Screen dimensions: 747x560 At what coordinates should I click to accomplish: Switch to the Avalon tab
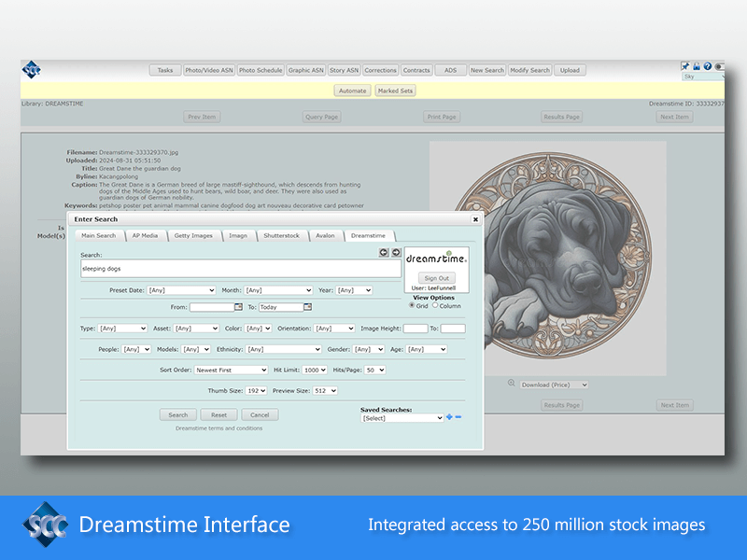[325, 236]
